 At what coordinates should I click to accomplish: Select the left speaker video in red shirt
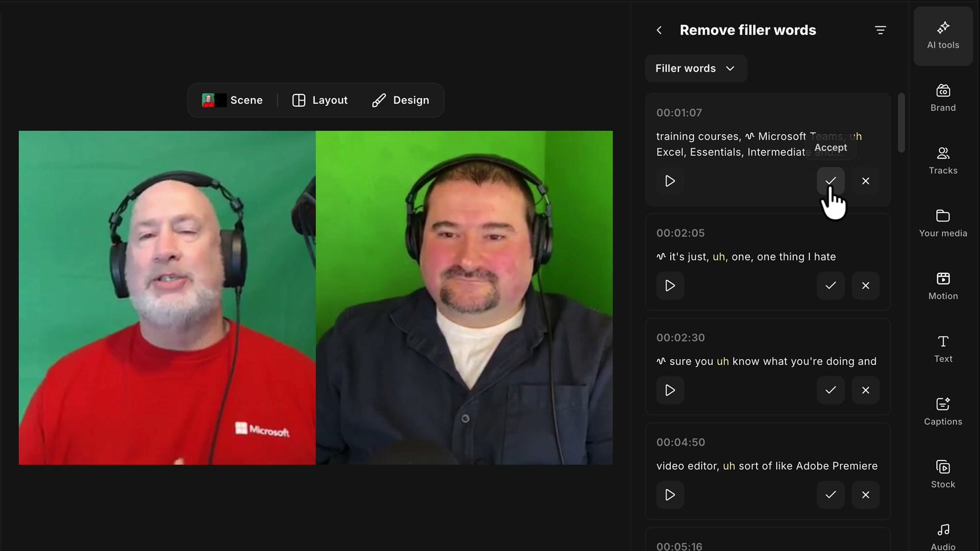click(167, 298)
